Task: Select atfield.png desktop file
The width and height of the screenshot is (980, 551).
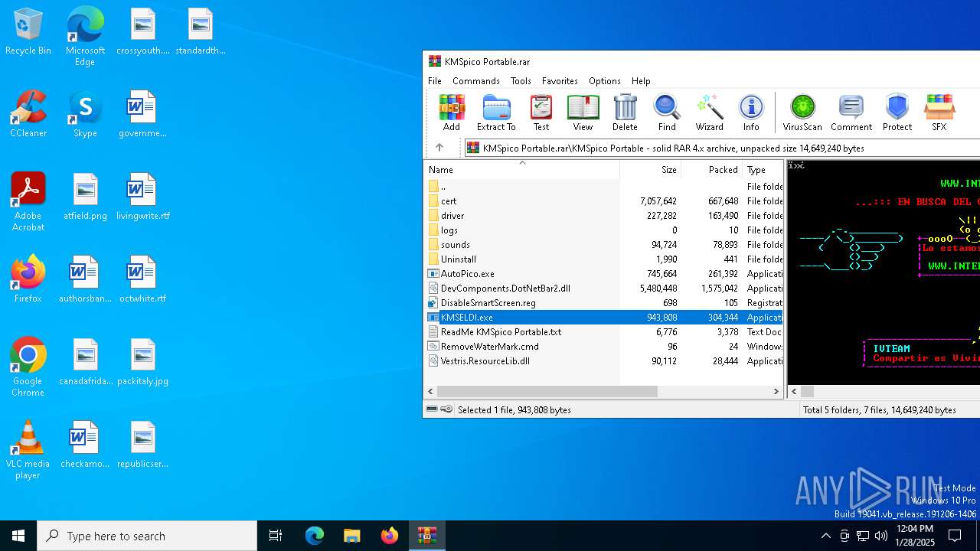Action: pos(85,197)
